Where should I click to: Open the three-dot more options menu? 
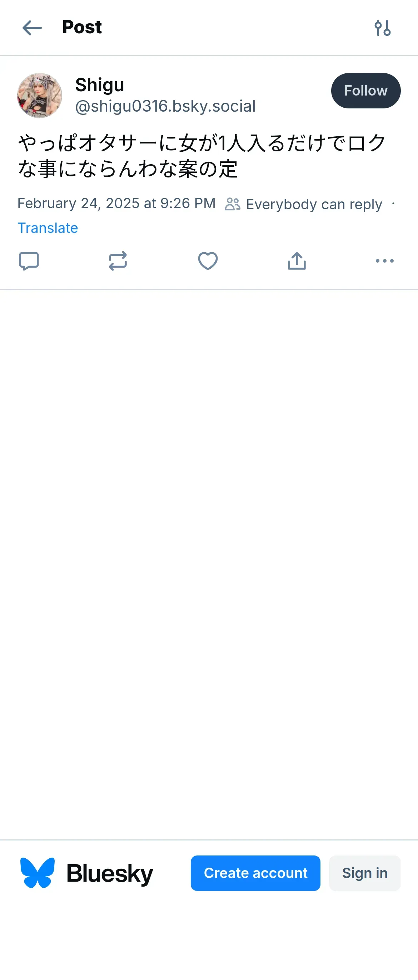(x=384, y=261)
